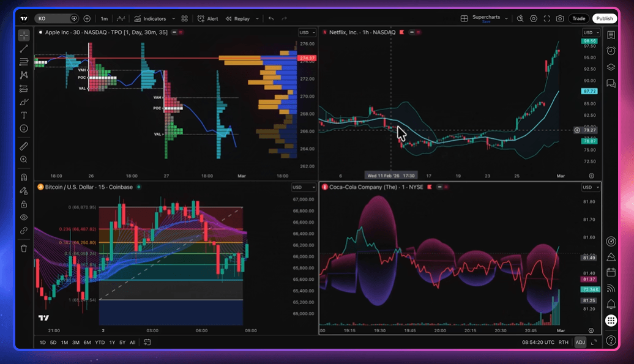The height and width of the screenshot is (364, 634).
Task: Toggle the Netflix chart flag marker
Action: click(x=401, y=32)
